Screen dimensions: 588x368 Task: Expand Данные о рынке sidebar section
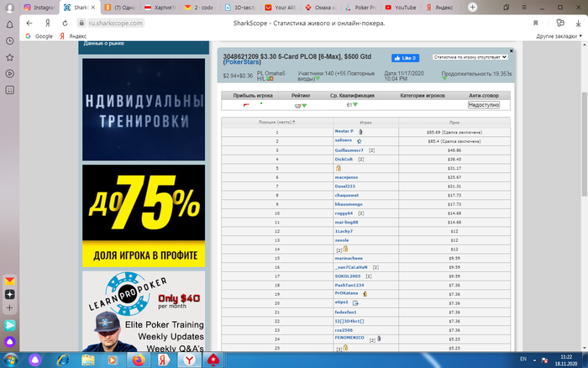144,44
